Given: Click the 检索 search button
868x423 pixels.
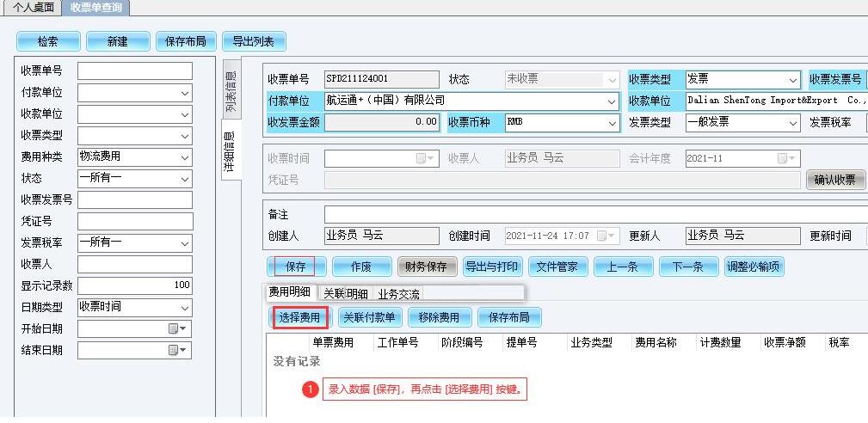Looking at the screenshot, I should [x=48, y=41].
